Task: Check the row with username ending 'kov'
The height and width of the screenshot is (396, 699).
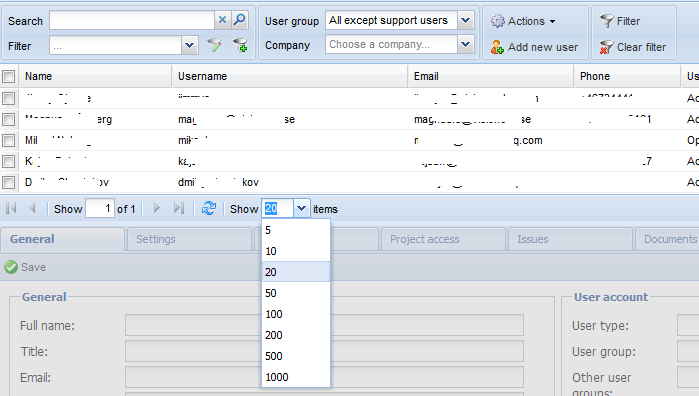Action: point(8,182)
